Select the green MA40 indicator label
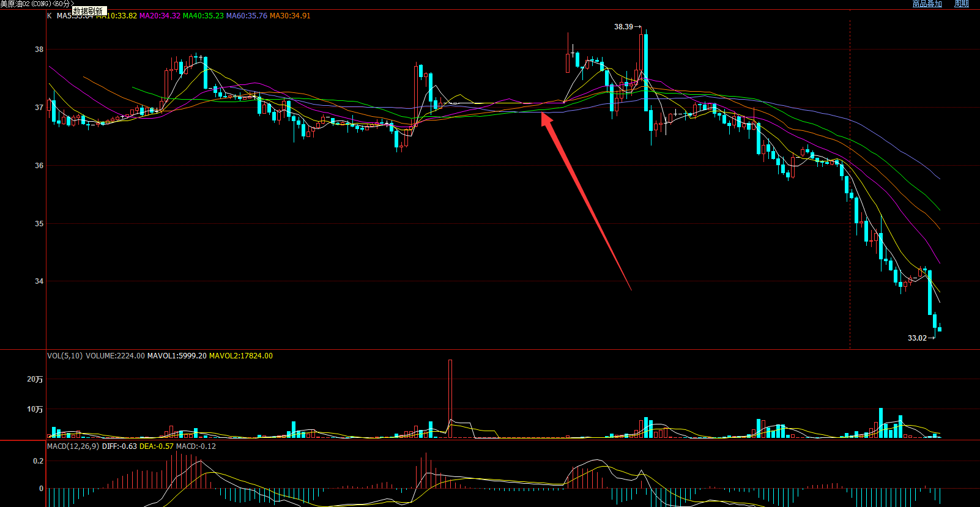This screenshot has height=507, width=980. (x=203, y=16)
